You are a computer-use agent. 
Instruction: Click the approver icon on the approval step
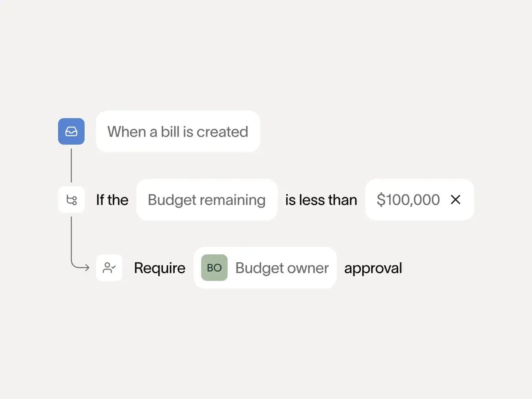click(x=109, y=267)
